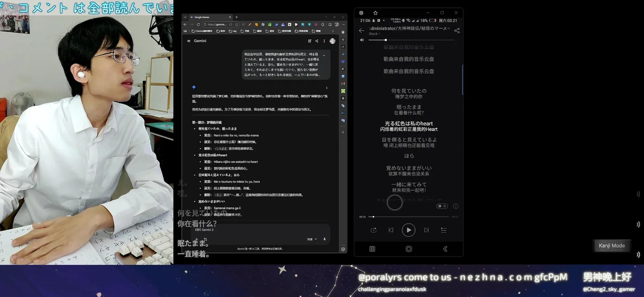
Task: Open the Gemini response three-dot options
Action: tap(327, 88)
